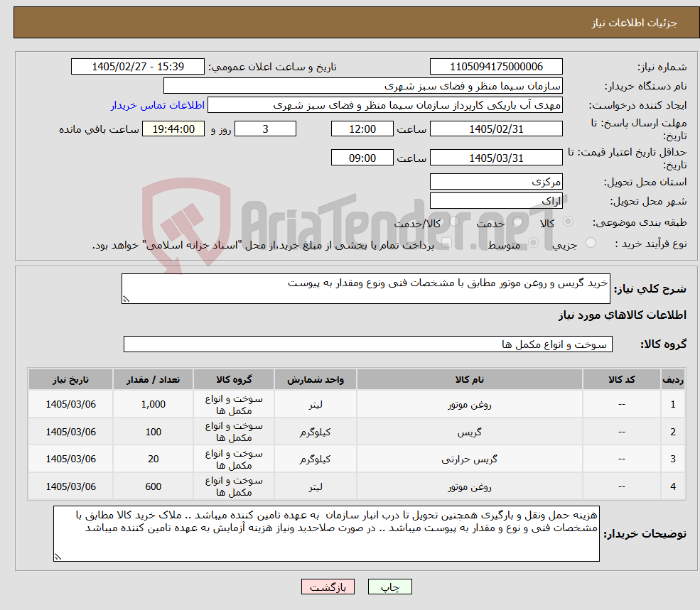Click the واحد شمارش column header
Viewport: 700px width, 610px height.
click(316, 379)
